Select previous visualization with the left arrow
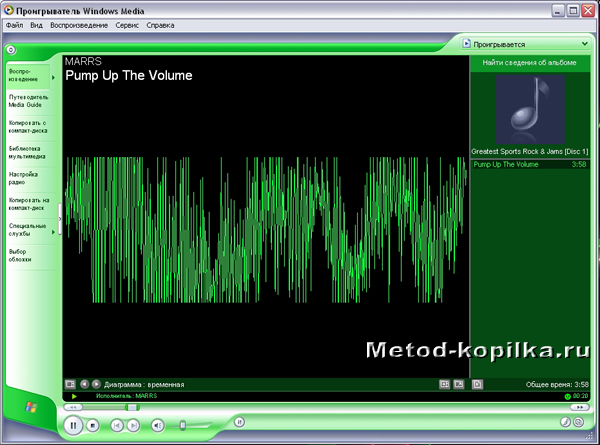 click(84, 384)
